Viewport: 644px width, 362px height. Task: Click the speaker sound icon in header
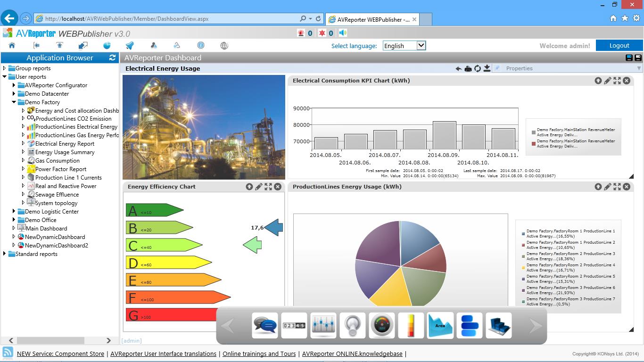[343, 33]
